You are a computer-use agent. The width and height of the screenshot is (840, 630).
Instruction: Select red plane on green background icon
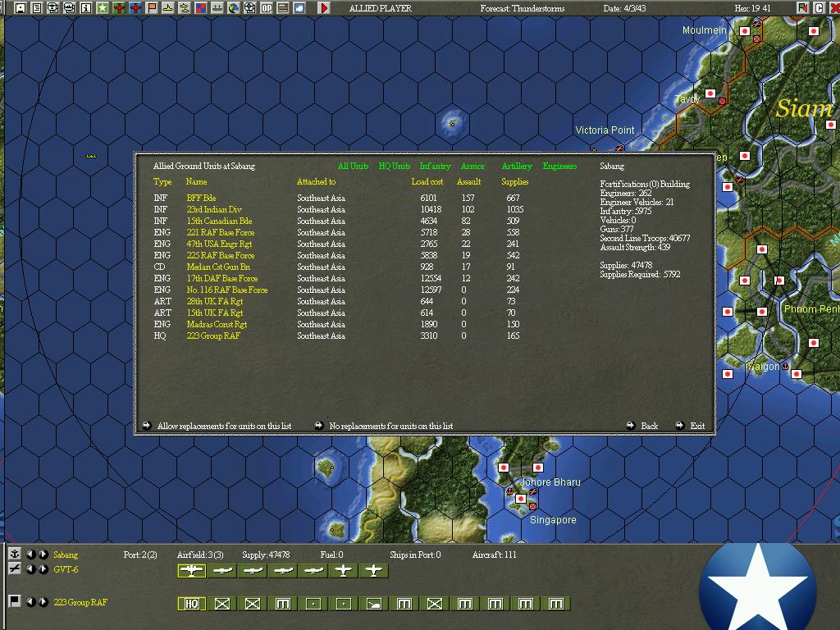click(119, 8)
